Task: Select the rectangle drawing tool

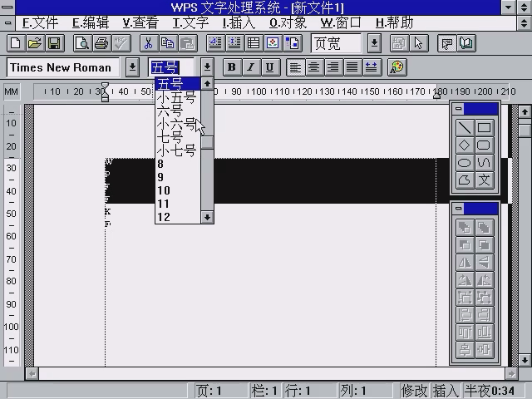Action: [x=484, y=128]
